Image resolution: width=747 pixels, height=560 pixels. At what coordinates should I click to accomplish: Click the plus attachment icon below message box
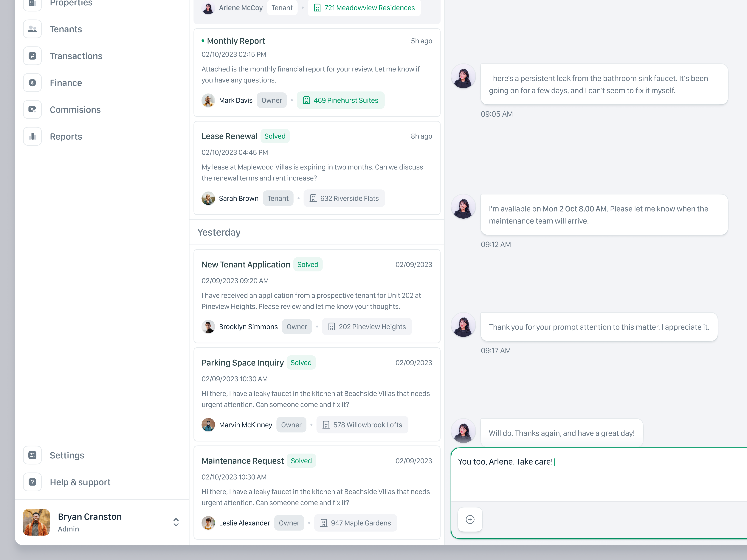[470, 519]
